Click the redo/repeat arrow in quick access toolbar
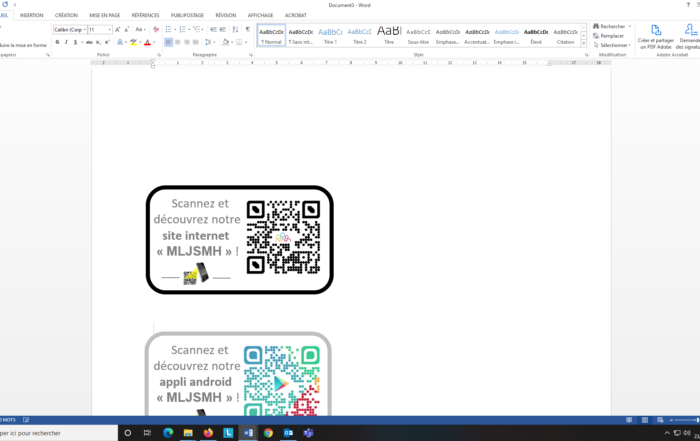Viewport: 700px width, 441px height. coord(5,4)
